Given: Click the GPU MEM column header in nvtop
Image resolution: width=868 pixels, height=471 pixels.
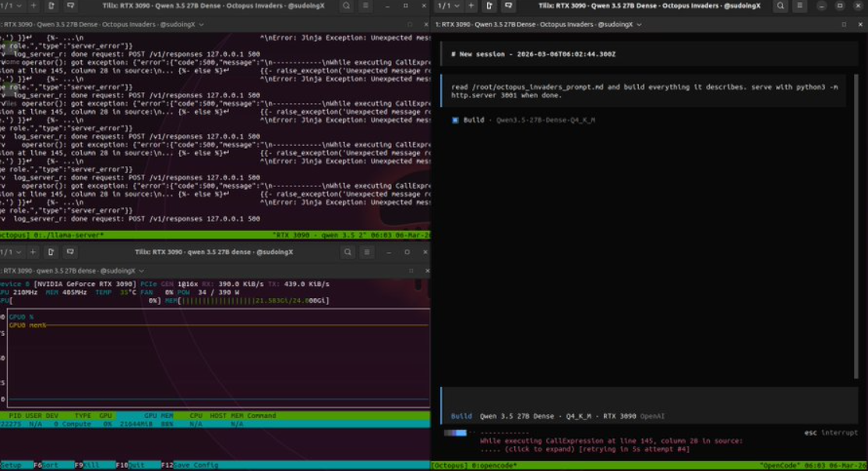Looking at the screenshot, I should point(159,416).
